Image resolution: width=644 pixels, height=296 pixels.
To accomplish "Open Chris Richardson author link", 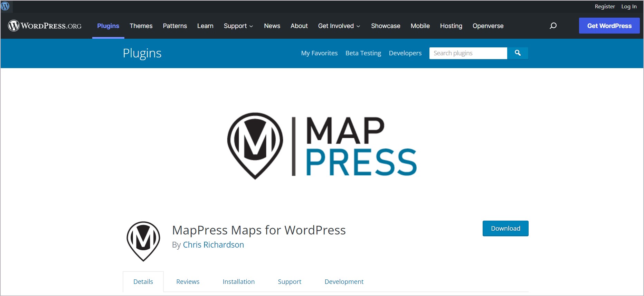I will [x=213, y=245].
